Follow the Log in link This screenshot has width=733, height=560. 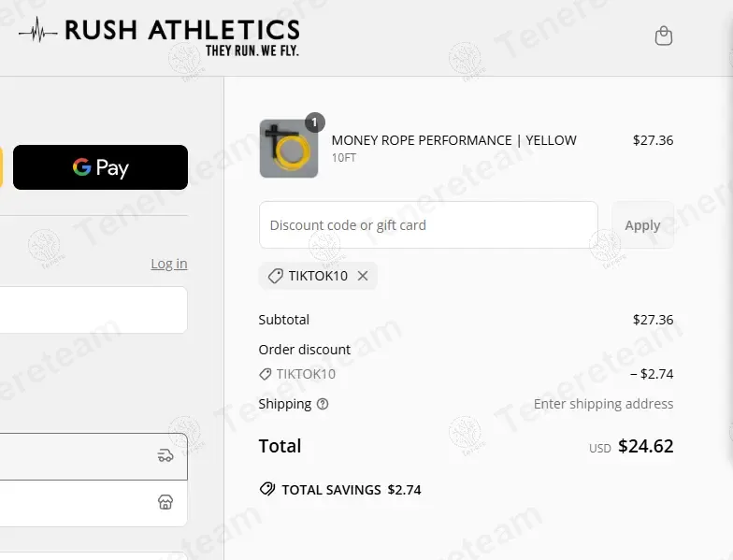click(169, 264)
